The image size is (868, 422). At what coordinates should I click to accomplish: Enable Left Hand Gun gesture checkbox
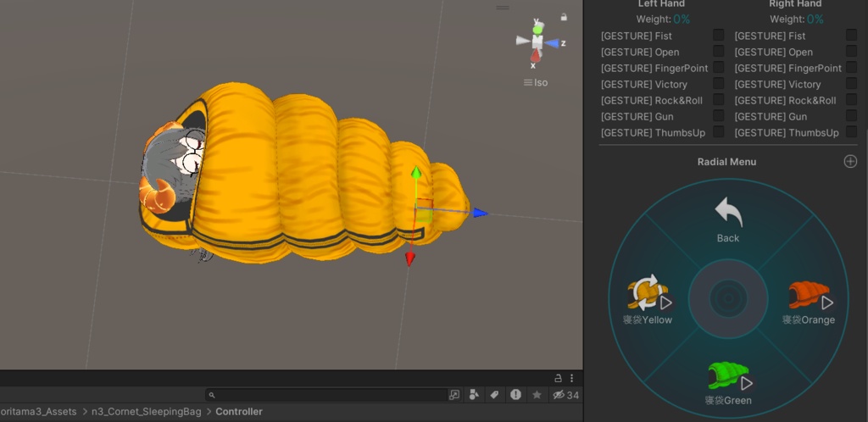point(719,115)
